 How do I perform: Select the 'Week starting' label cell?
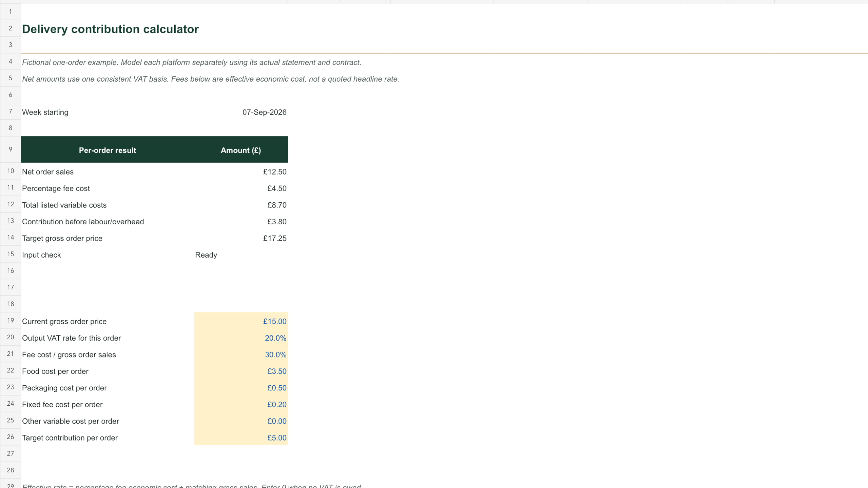[x=45, y=112]
